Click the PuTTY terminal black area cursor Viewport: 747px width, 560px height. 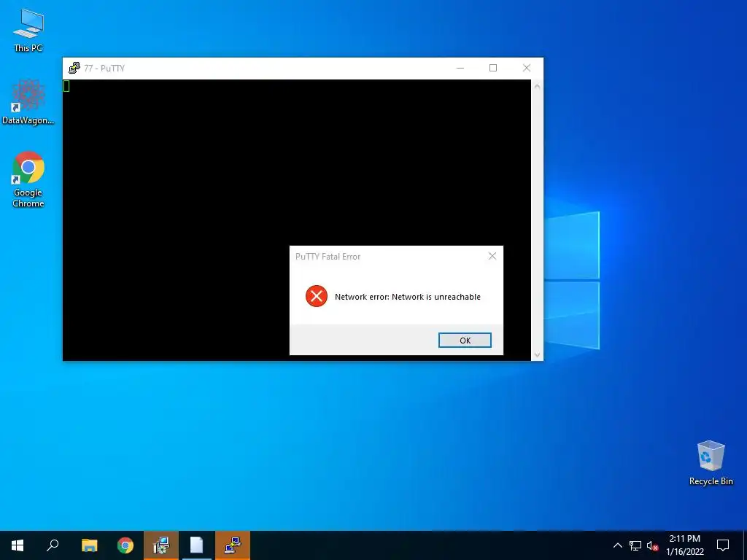pos(66,86)
